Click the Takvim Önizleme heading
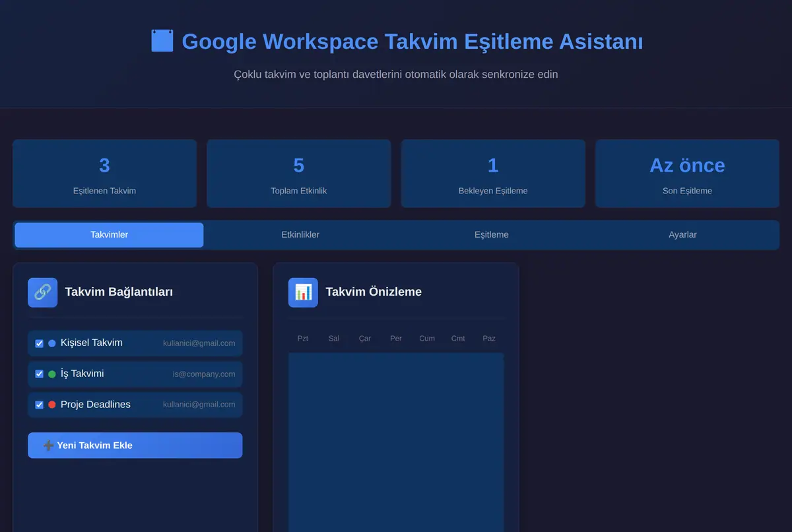 [x=374, y=292]
